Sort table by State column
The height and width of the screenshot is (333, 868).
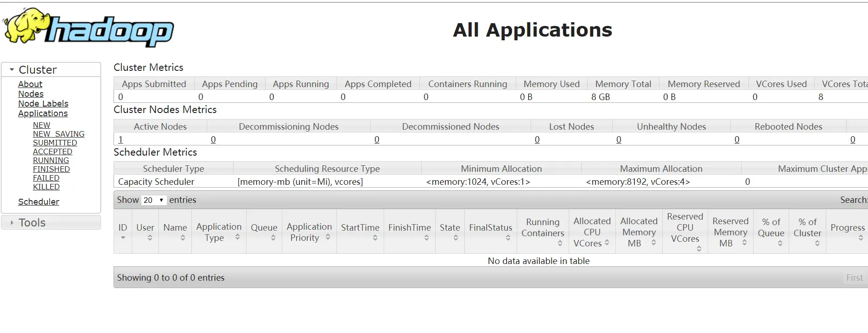point(450,231)
